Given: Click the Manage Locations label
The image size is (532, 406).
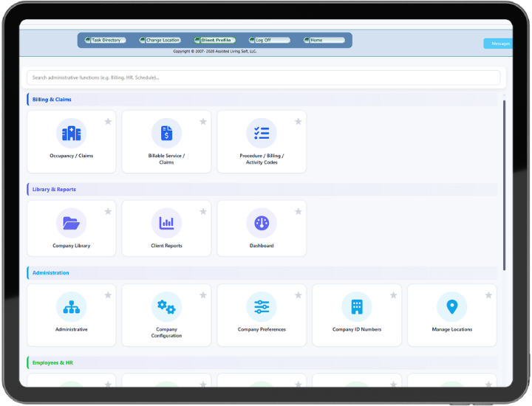Looking at the screenshot, I should [452, 329].
